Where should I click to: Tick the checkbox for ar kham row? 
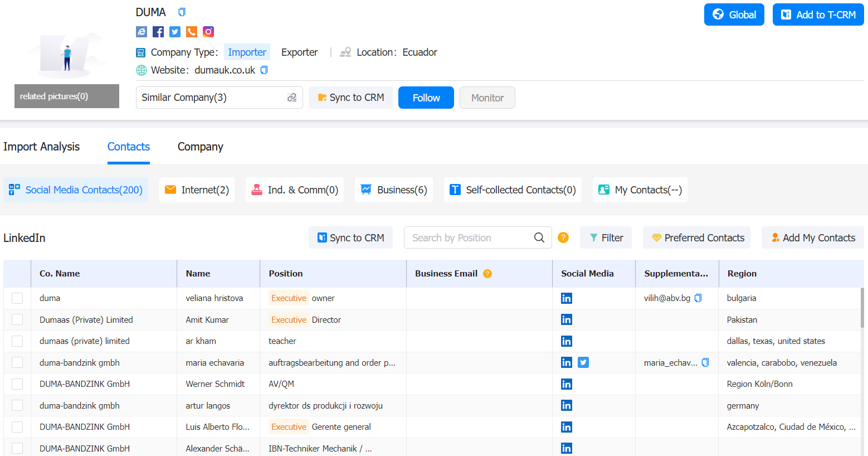click(x=17, y=341)
